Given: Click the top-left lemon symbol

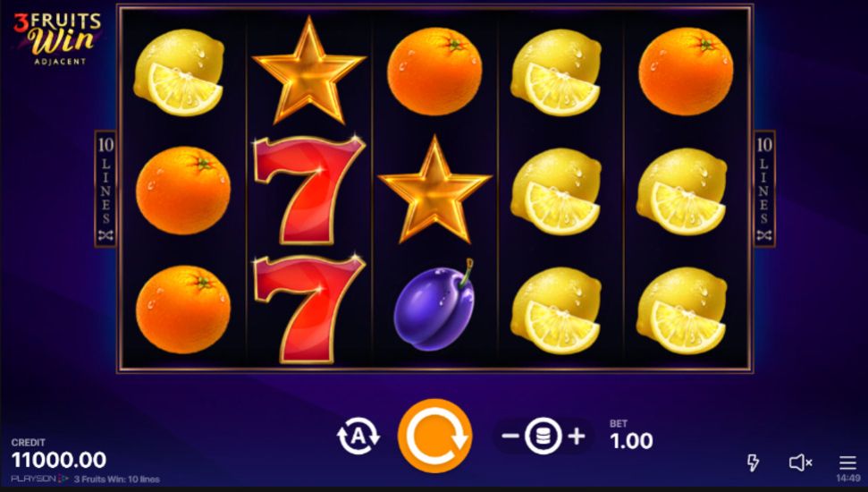Looking at the screenshot, I should (180, 72).
